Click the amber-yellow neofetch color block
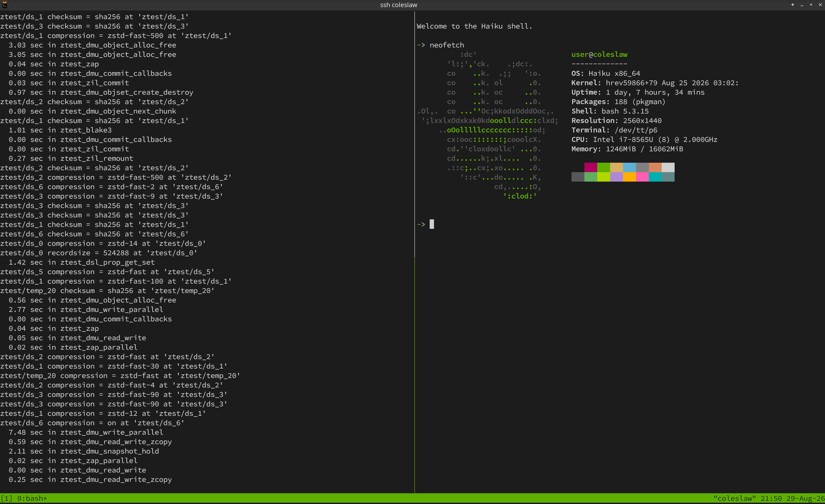Viewport: 825px width, 504px height. (x=629, y=177)
